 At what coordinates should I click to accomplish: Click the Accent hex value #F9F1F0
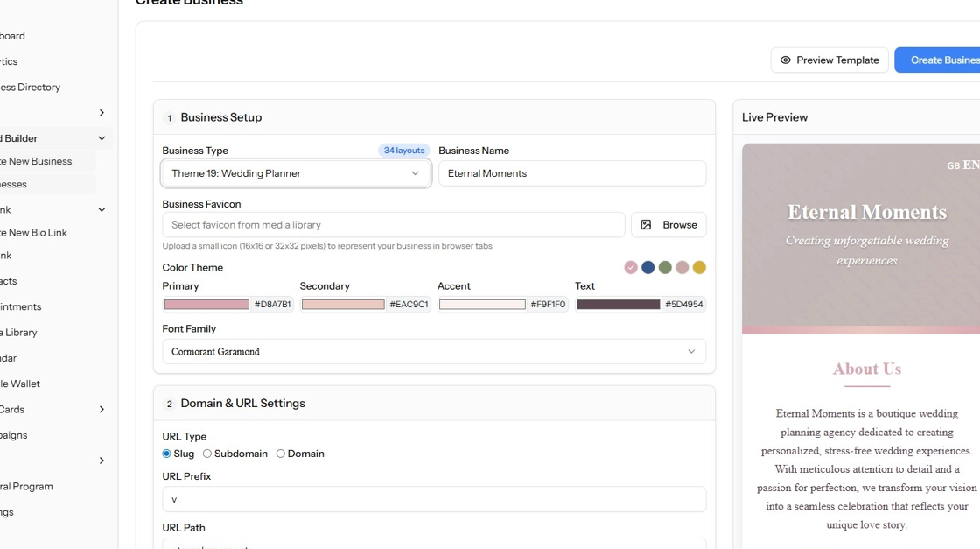click(548, 305)
